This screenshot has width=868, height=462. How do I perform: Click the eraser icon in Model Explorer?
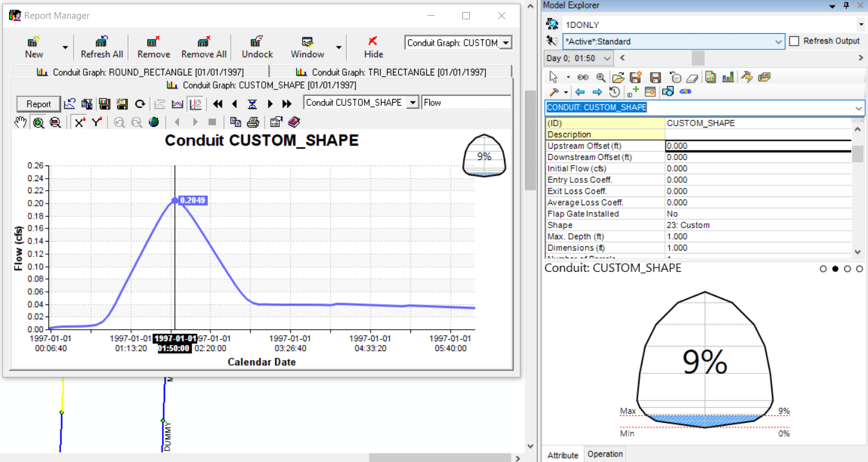coord(693,77)
